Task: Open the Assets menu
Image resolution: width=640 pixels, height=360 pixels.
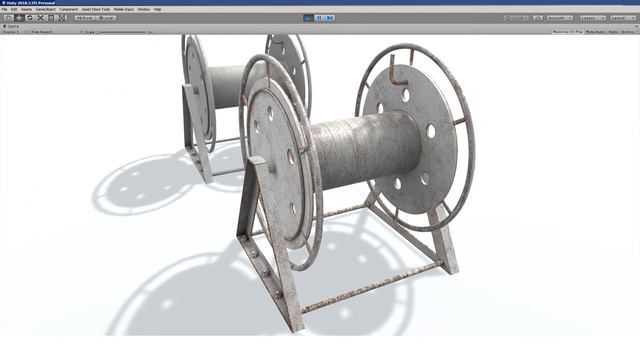Action: tap(27, 9)
